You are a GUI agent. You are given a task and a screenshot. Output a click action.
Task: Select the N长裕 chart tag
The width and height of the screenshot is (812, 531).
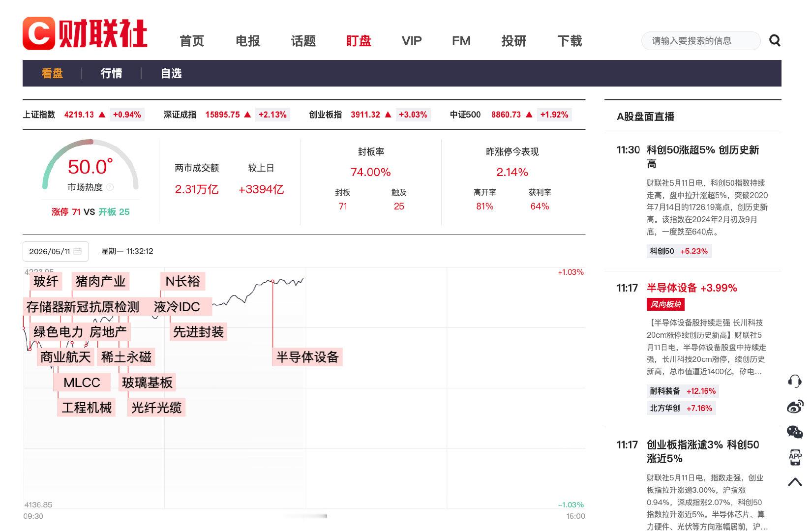(182, 281)
